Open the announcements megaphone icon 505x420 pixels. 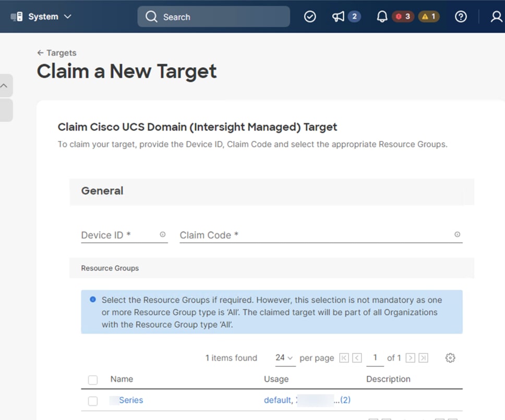(338, 16)
